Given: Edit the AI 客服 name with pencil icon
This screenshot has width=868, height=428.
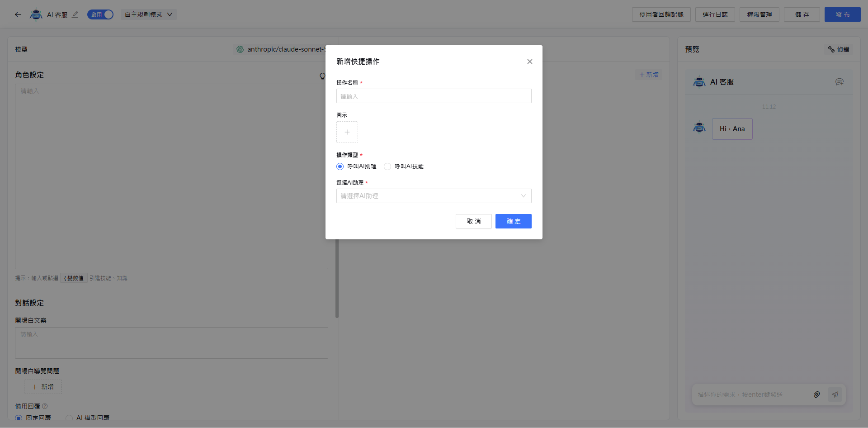Looking at the screenshot, I should (75, 14).
